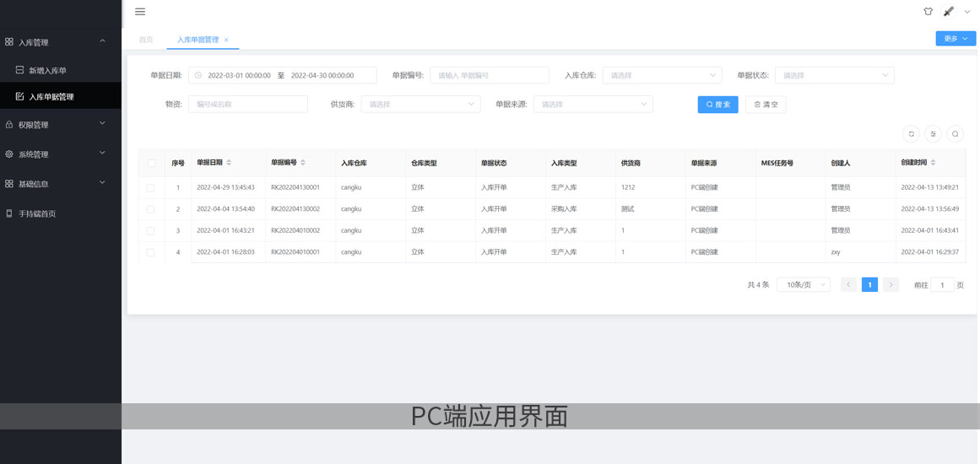Viewport: 980px width, 464px height.
Task: Click the round search toggle icon
Action: pos(955,134)
